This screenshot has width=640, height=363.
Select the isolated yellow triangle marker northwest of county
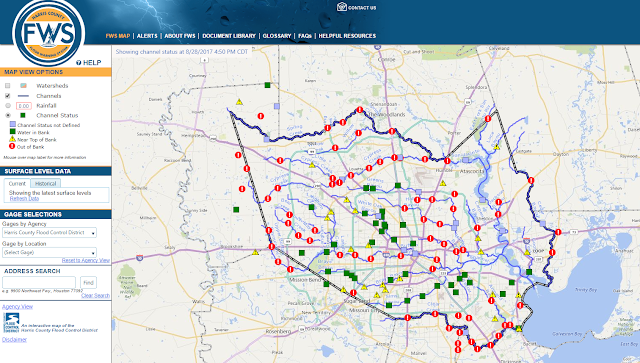point(240,102)
